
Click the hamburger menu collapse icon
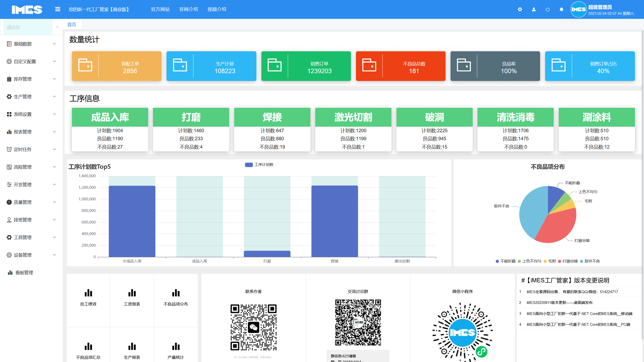coord(58,9)
